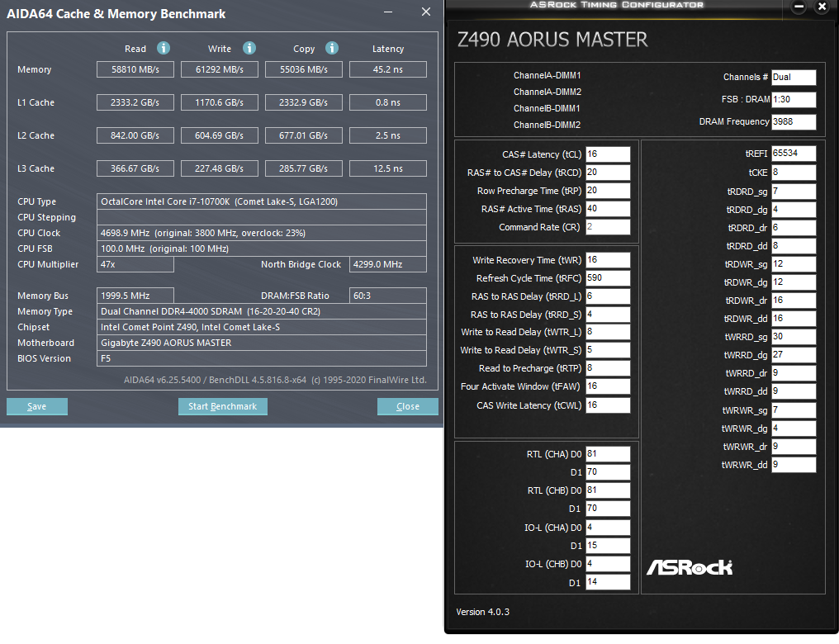Click the L1 Cache Read 2333.2 GB/s value

135,102
